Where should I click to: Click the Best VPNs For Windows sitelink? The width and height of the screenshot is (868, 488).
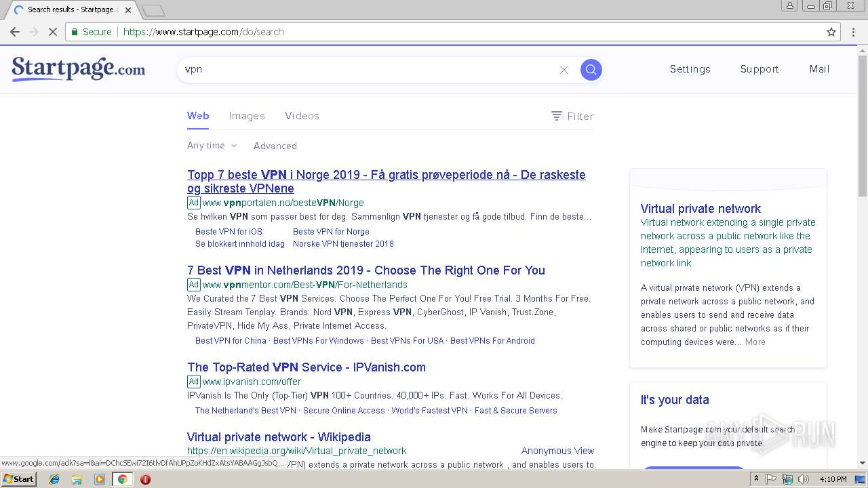(x=319, y=341)
